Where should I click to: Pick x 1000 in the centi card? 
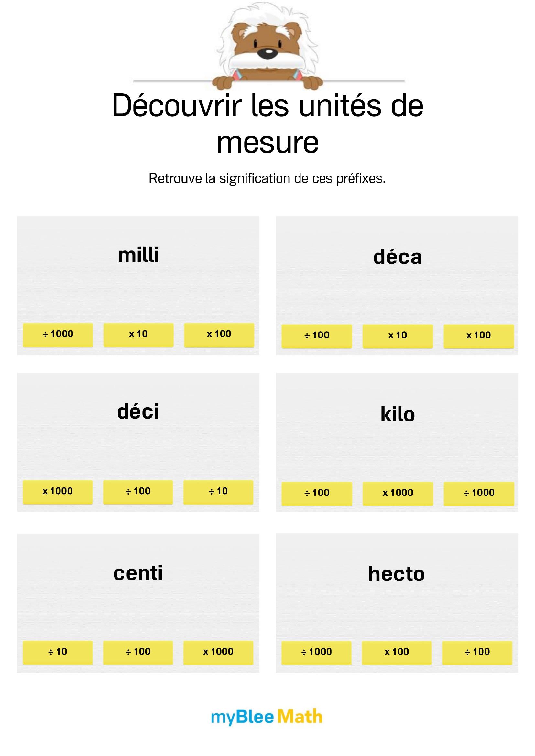pos(218,652)
